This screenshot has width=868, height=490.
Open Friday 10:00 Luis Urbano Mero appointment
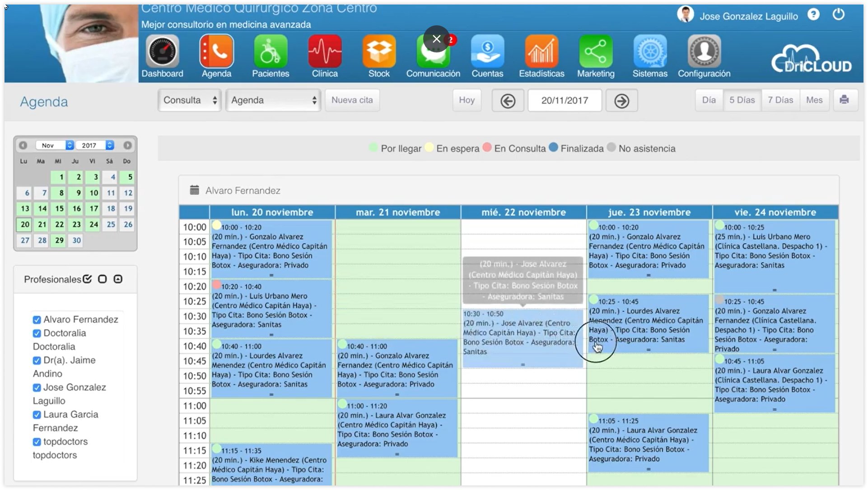click(x=774, y=256)
